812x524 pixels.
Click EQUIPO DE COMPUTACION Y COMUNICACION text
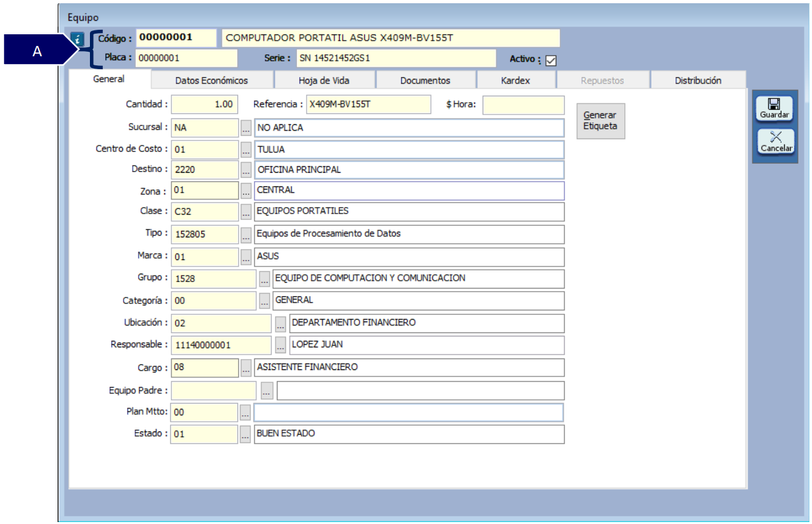(370, 278)
